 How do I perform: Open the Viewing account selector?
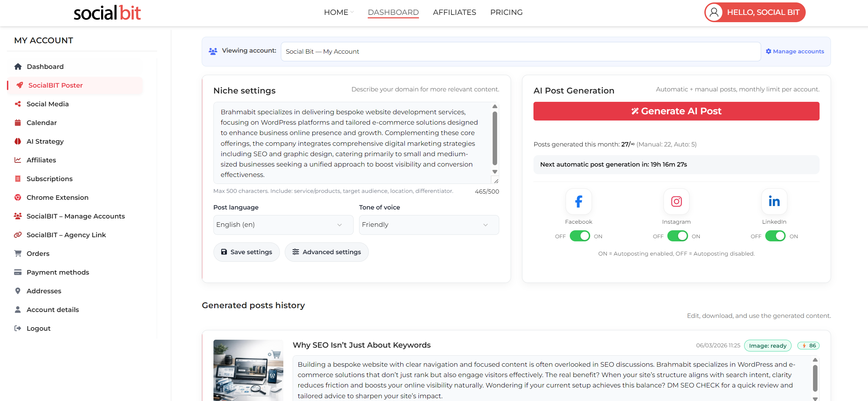(x=520, y=52)
